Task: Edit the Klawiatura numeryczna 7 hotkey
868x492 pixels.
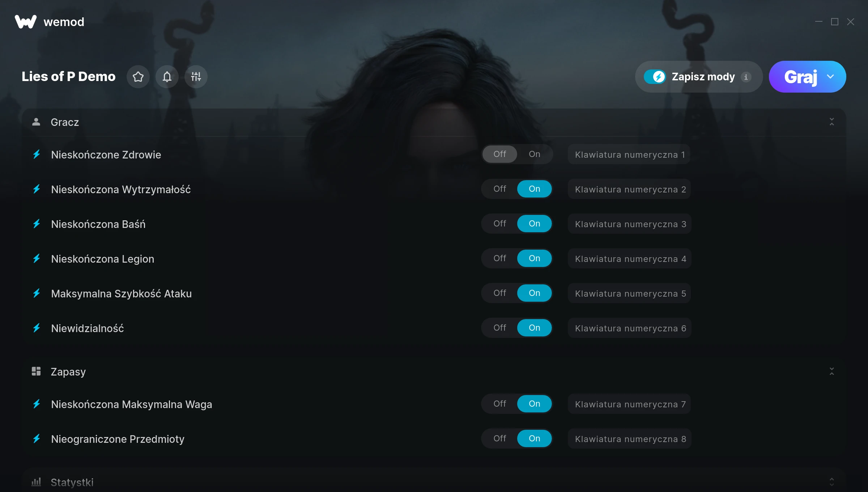Action: pos(629,404)
